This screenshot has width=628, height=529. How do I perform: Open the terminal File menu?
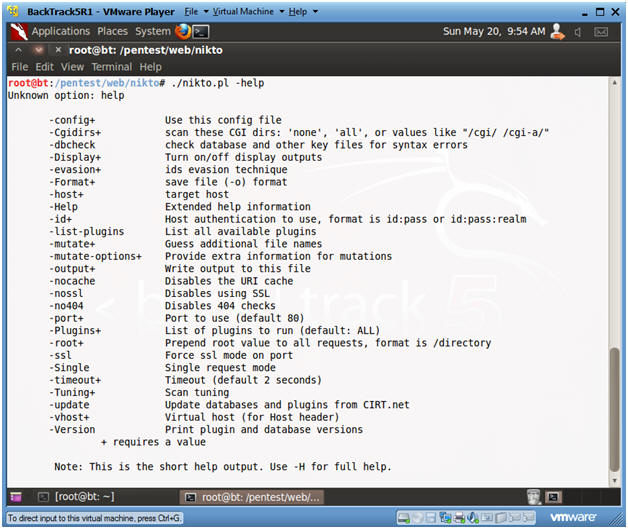(x=20, y=67)
